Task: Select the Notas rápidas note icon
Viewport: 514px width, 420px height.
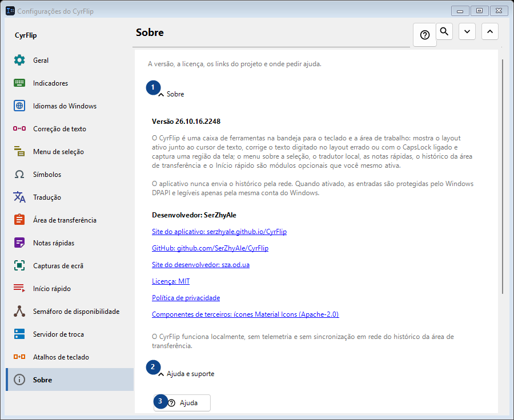Action: point(19,243)
